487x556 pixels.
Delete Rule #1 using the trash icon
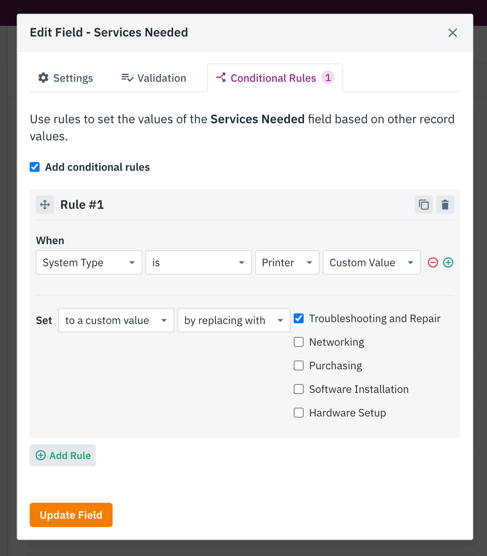pos(445,205)
